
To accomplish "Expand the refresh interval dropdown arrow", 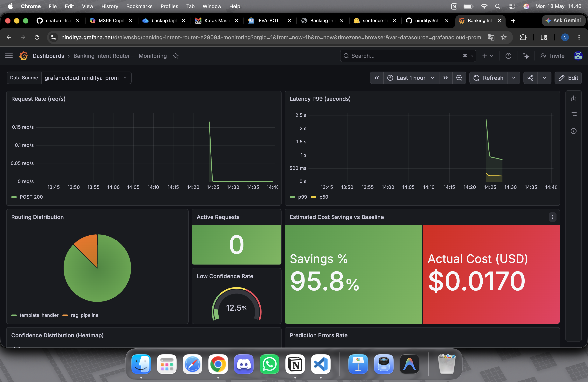I will [514, 78].
